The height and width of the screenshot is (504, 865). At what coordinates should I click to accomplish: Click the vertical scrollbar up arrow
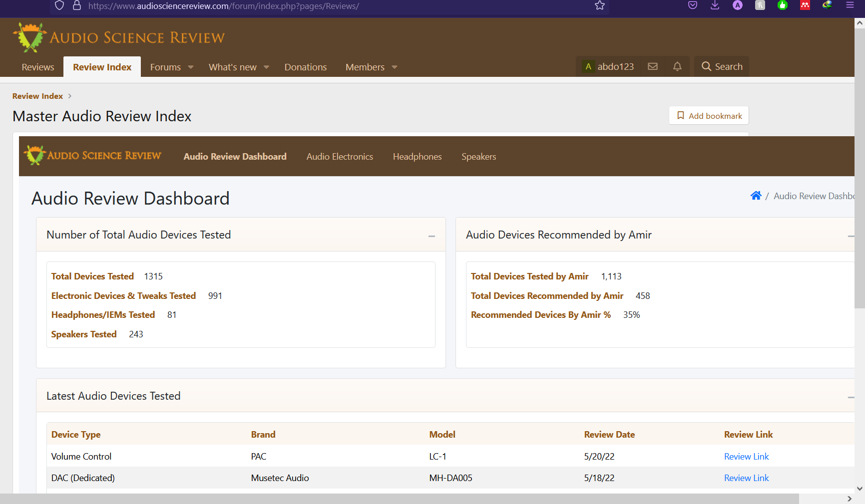(x=860, y=23)
